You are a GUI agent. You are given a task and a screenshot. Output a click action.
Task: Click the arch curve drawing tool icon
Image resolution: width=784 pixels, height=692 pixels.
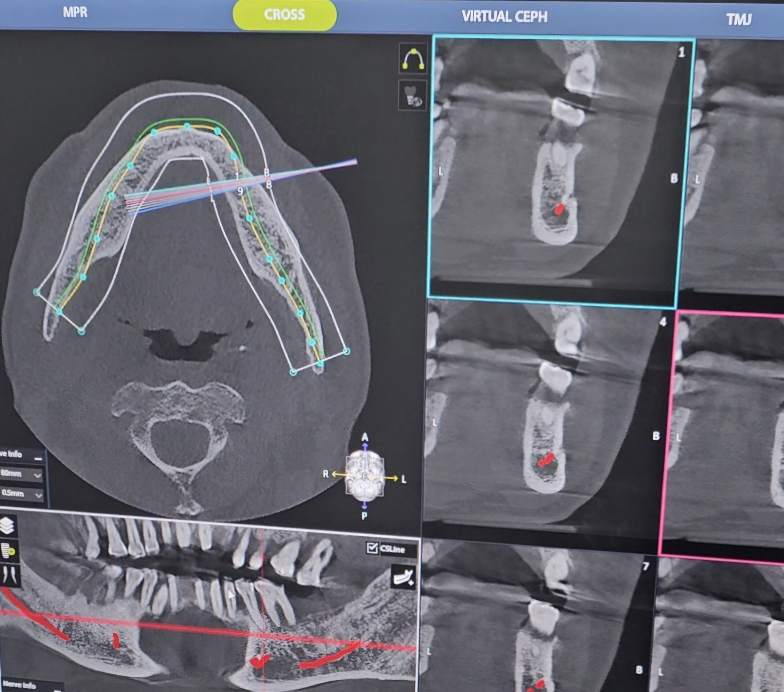click(x=413, y=59)
